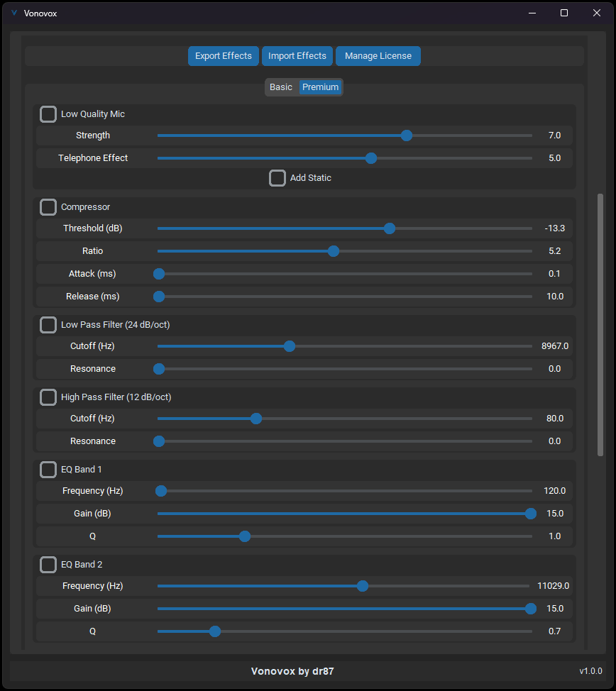Click the vertical scrollbar thumb
The width and height of the screenshot is (616, 691).
point(600,324)
